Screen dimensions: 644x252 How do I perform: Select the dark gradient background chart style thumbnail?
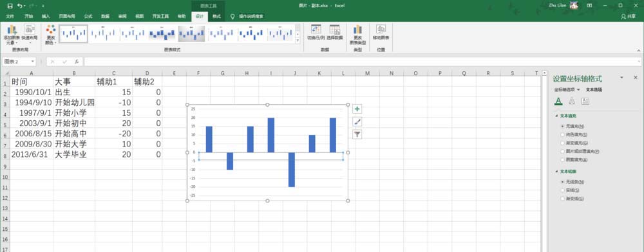[191, 33]
